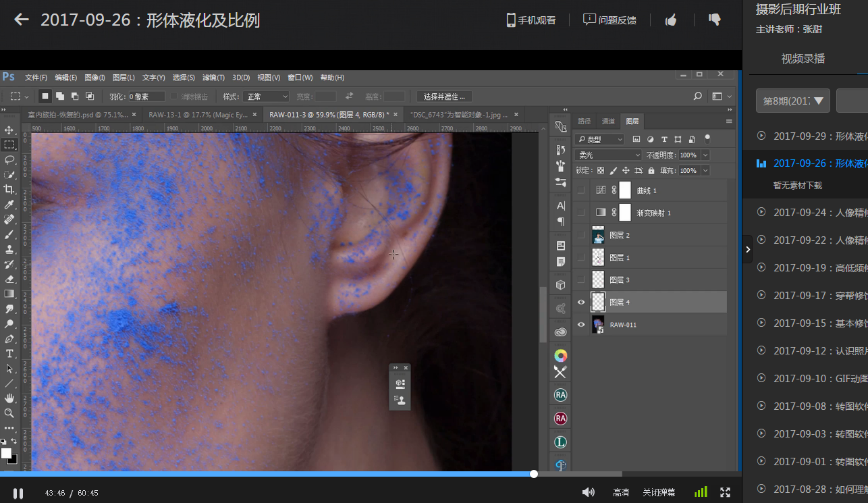Hide the RAW-011 layer eye
The width and height of the screenshot is (868, 503).
point(581,324)
